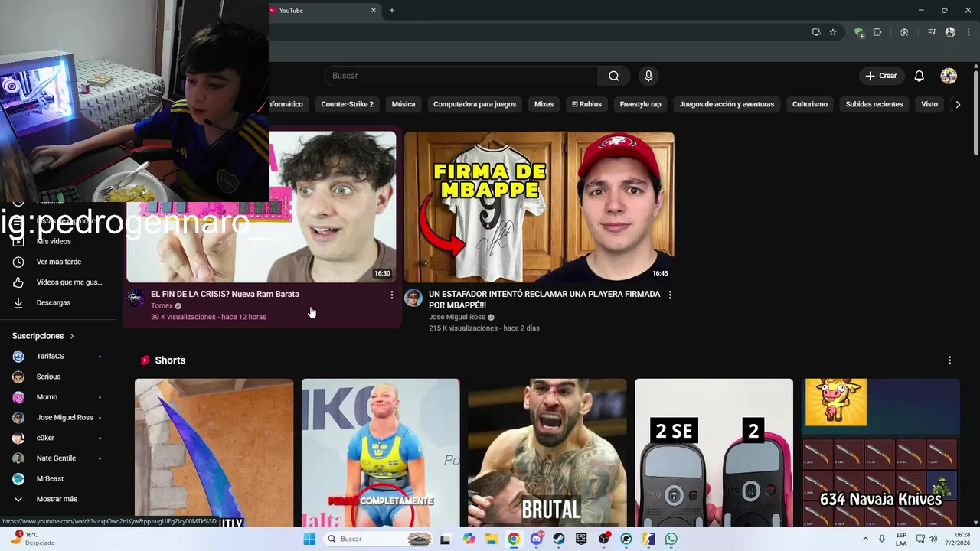Open the 2 SE mouse comparison Short
This screenshot has height=551, width=980.
[714, 452]
